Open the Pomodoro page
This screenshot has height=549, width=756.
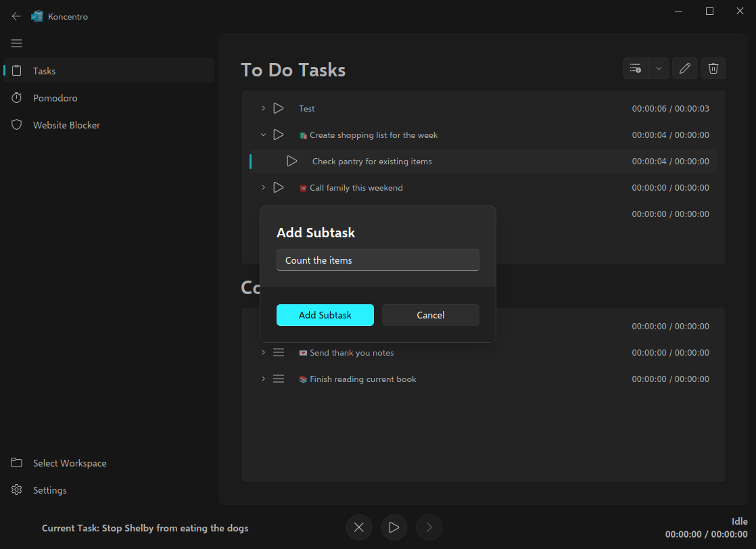55,98
